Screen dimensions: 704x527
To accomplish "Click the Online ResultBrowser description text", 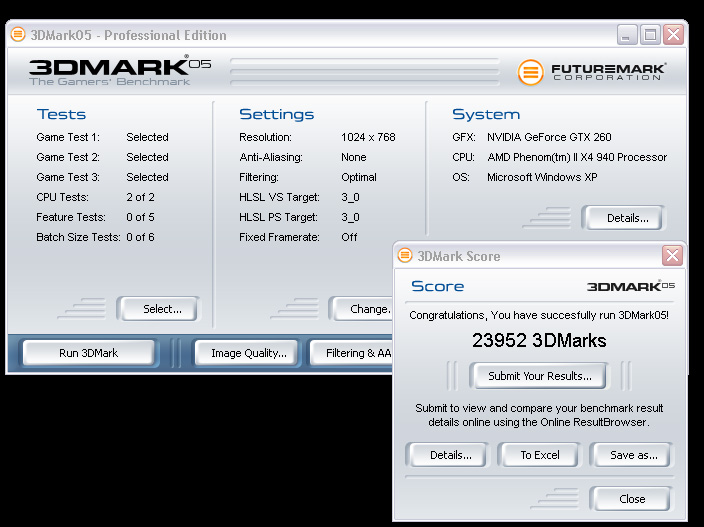I will point(539,415).
